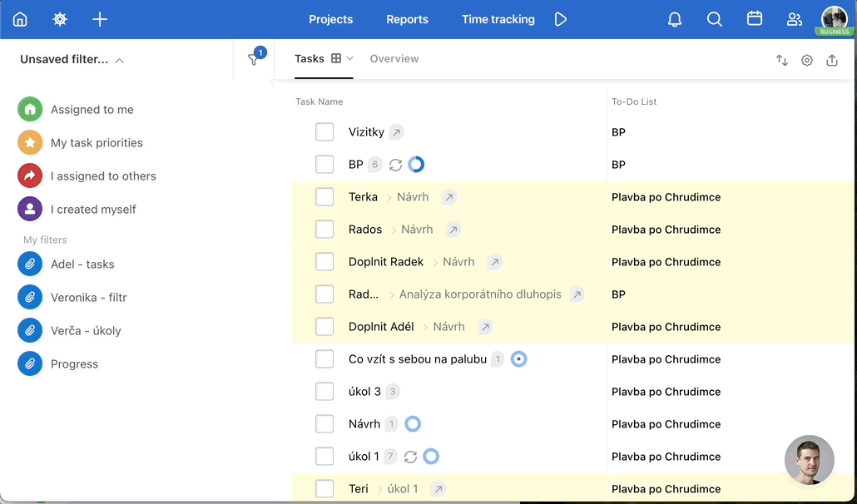Click the sort arrows icon

pos(782,60)
